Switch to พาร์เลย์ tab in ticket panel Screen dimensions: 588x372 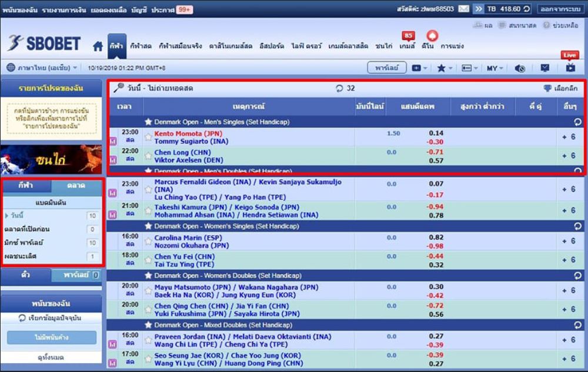pos(76,275)
